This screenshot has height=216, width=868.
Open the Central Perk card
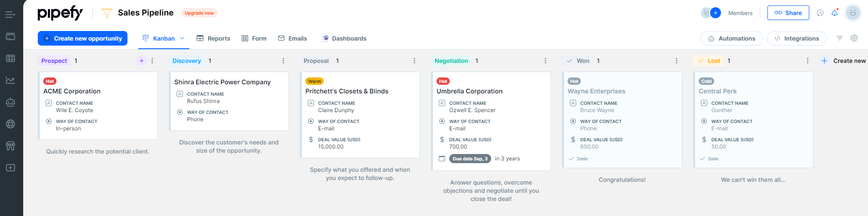click(753, 119)
